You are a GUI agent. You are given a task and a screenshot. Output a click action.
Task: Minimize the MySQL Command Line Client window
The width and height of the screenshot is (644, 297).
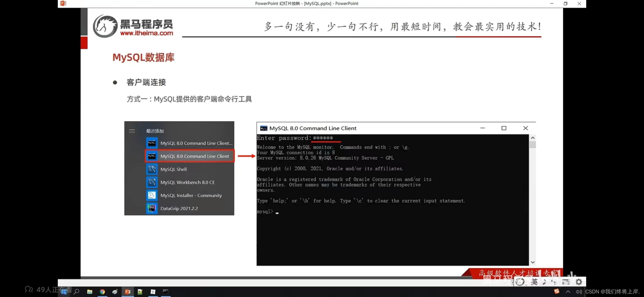(482, 128)
